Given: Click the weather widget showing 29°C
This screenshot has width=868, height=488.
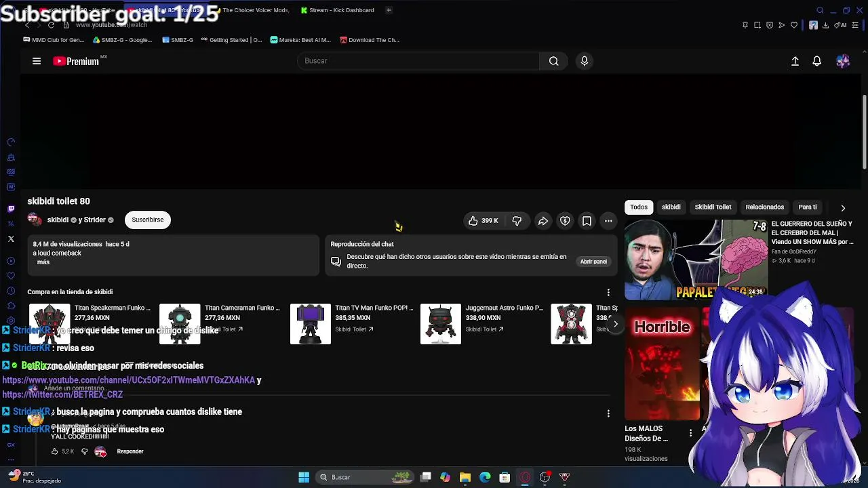Looking at the screenshot, I should [35, 477].
